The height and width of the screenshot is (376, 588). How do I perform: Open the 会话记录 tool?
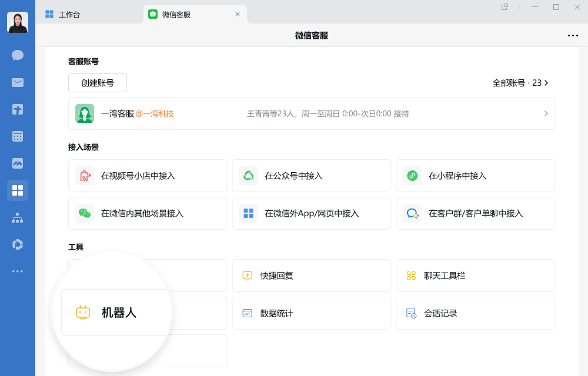(475, 313)
